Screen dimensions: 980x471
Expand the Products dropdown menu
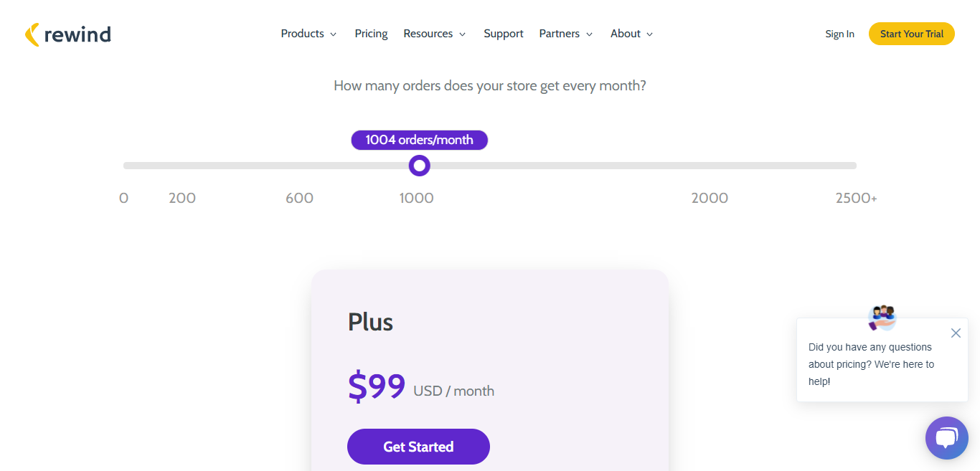coord(308,34)
